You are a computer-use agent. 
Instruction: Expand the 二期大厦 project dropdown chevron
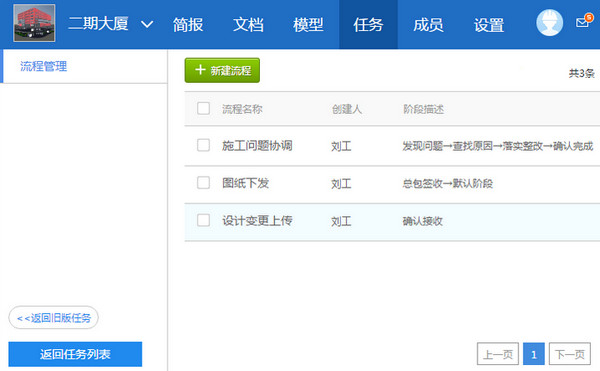pos(147,25)
